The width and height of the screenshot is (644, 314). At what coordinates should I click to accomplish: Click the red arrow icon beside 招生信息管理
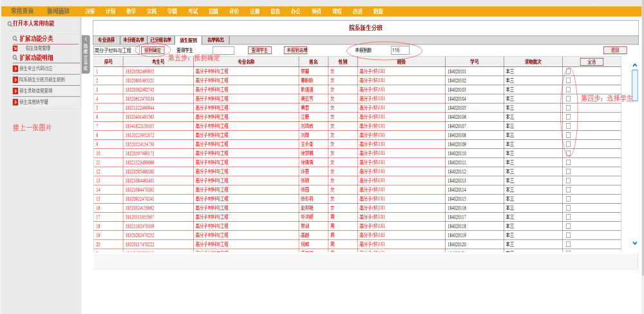15,48
